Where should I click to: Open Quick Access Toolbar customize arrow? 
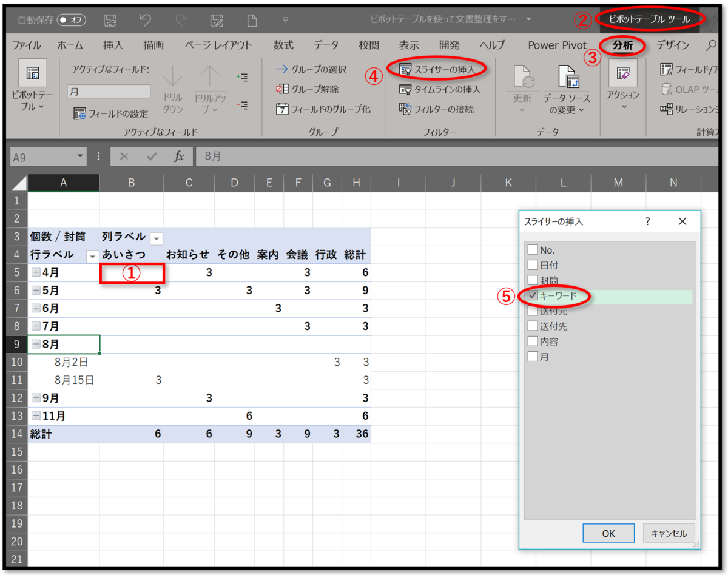tap(285, 19)
